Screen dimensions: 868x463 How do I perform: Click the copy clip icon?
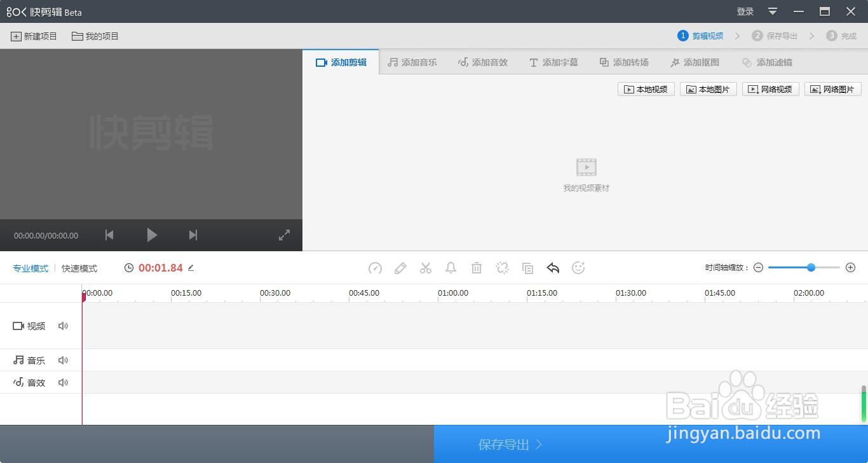click(x=527, y=268)
